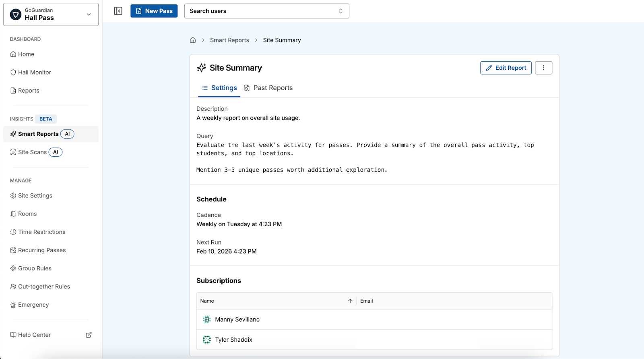Click the Smart Reports sparkle icon in sidebar
Image resolution: width=644 pixels, height=359 pixels.
[x=13, y=134]
